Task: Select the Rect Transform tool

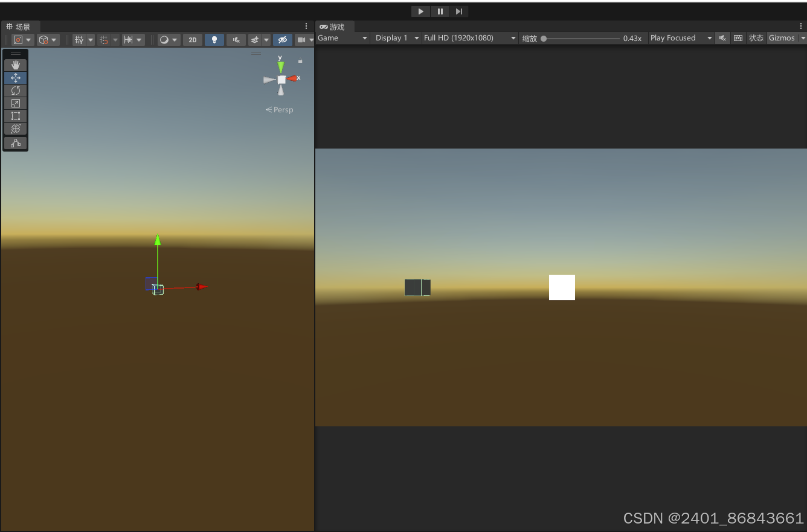Action: click(15, 115)
